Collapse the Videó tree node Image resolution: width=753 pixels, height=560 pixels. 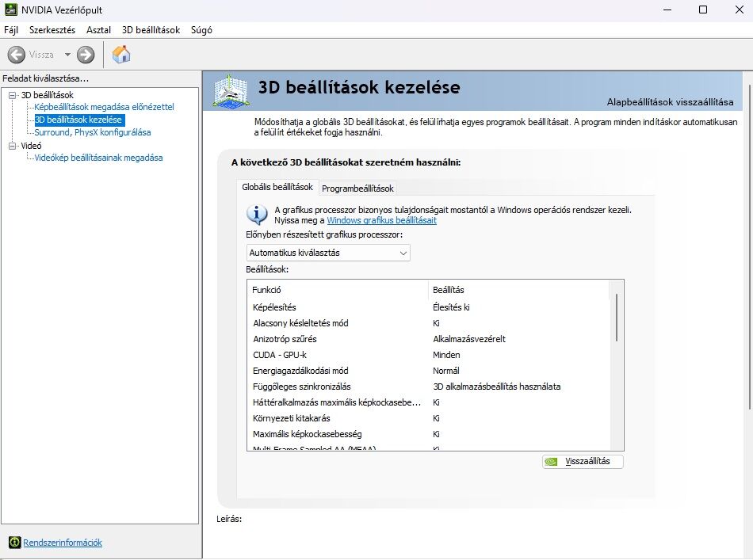tap(13, 146)
